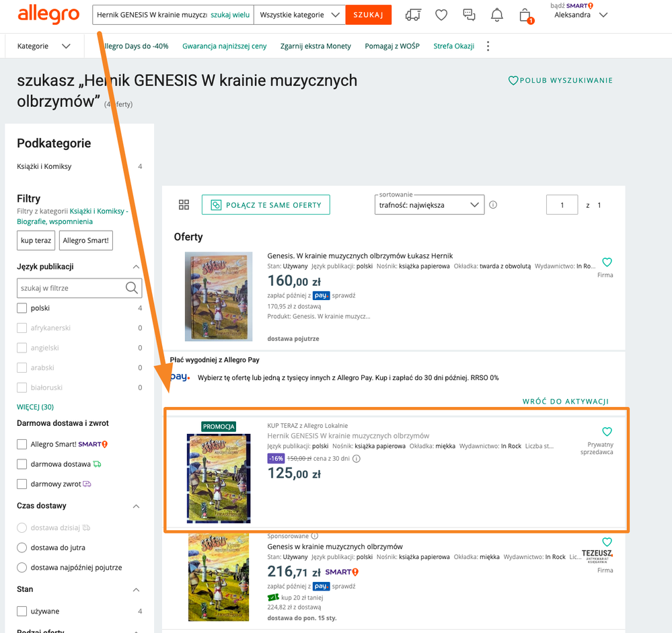Image resolution: width=672 pixels, height=633 pixels.
Task: Open Zgarnij ekstra Monety link
Action: 315,46
